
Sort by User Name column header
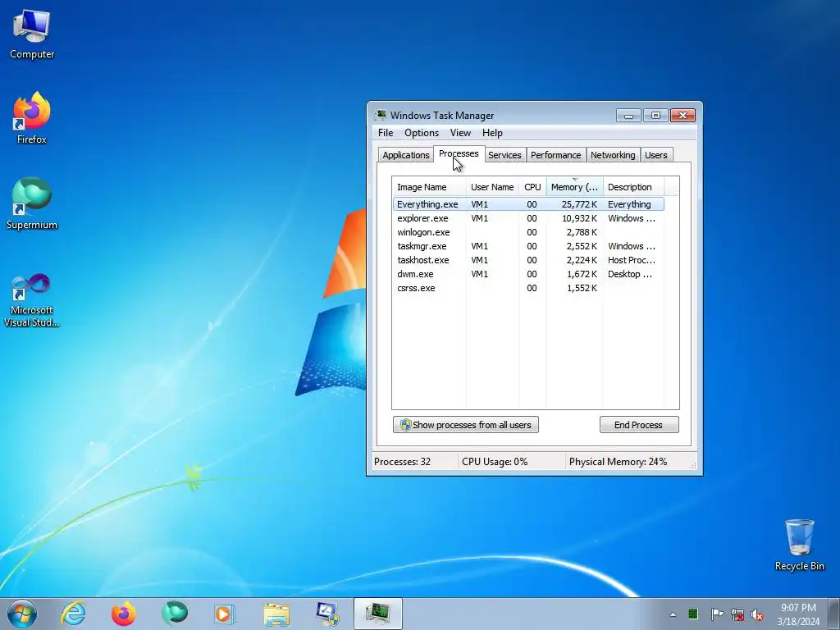point(492,187)
